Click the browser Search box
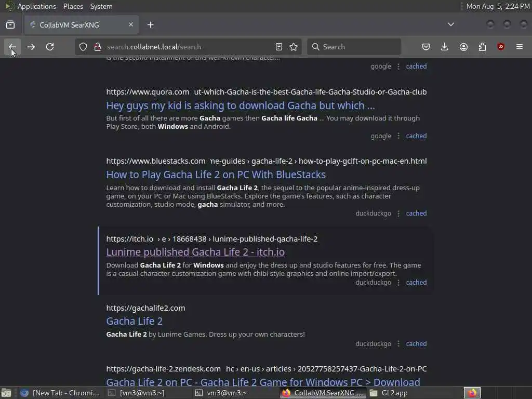The width and height of the screenshot is (532, 399). point(354,47)
